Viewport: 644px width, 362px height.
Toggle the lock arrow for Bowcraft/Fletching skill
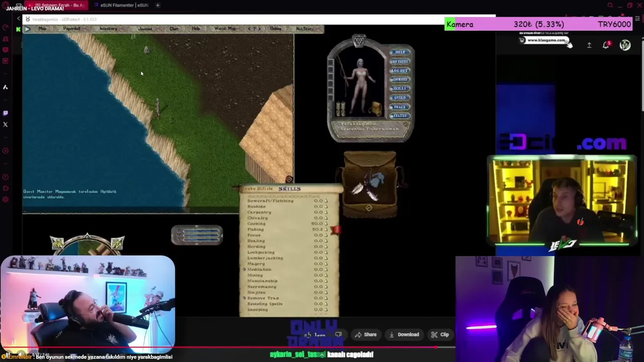pos(326,201)
